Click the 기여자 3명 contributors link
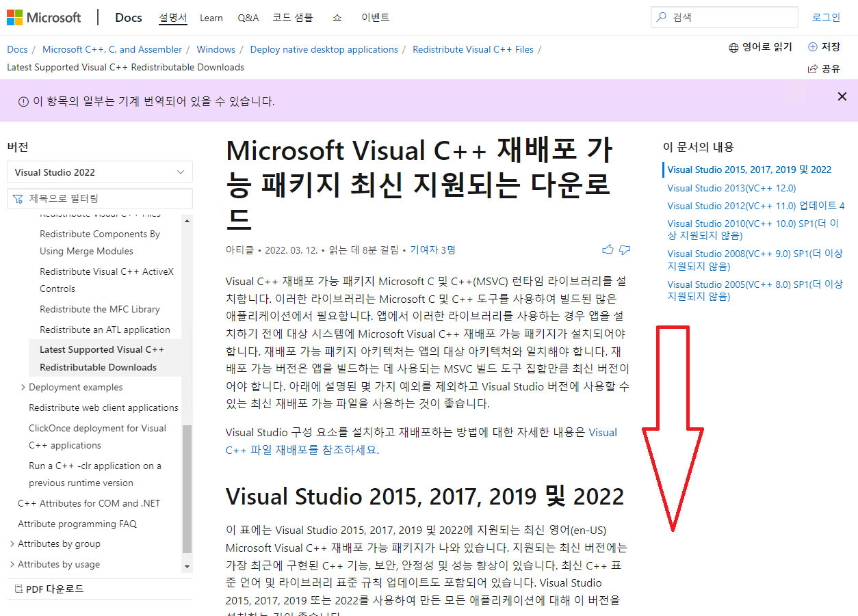The width and height of the screenshot is (858, 616). click(x=432, y=250)
